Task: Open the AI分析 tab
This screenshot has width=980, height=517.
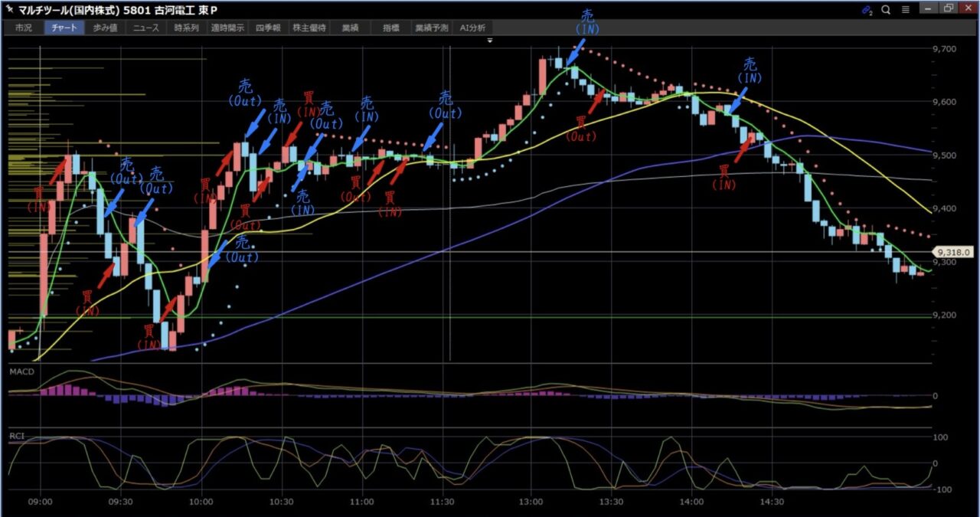Action: (x=472, y=28)
